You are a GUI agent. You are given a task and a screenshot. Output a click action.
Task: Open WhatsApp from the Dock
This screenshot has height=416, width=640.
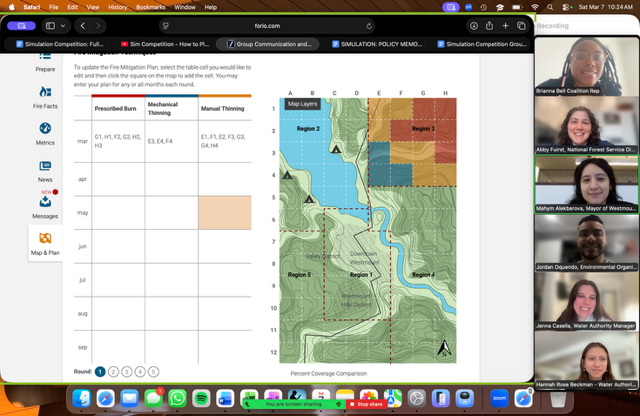177,398
